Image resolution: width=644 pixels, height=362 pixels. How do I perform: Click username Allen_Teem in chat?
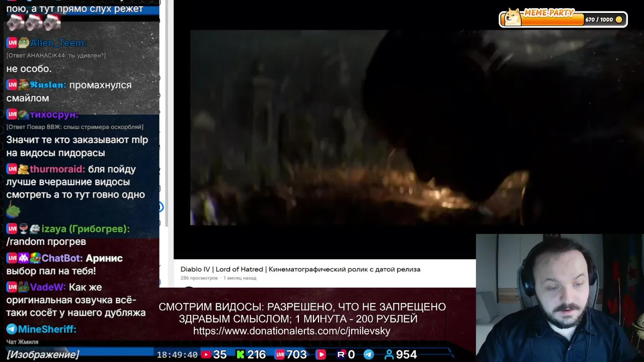58,43
